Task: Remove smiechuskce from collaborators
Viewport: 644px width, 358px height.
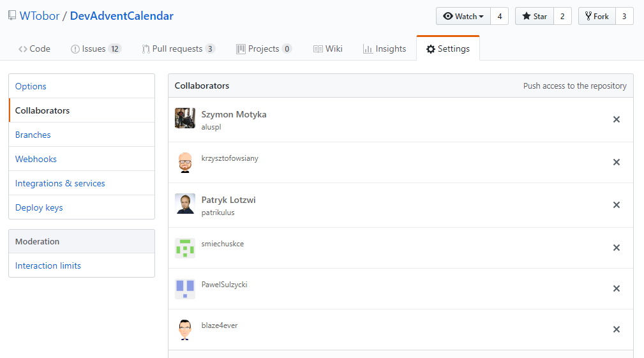Action: [x=616, y=248]
